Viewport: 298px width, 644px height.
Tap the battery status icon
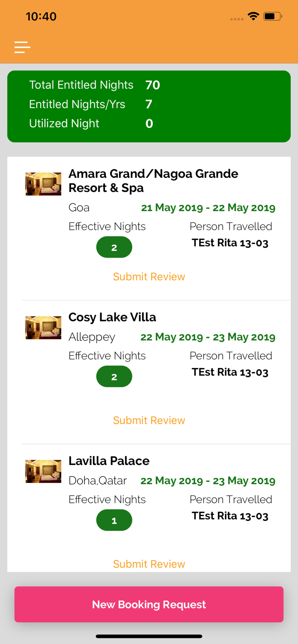273,17
